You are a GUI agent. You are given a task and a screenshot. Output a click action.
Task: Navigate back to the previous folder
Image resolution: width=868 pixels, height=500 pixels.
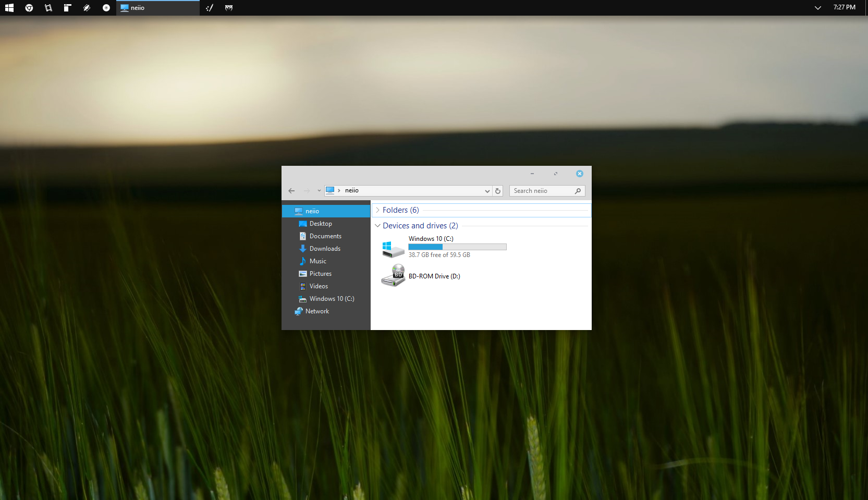tap(291, 190)
